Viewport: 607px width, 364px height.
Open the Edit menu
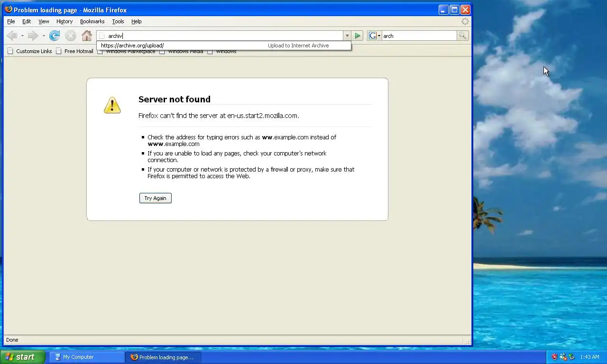click(x=27, y=21)
